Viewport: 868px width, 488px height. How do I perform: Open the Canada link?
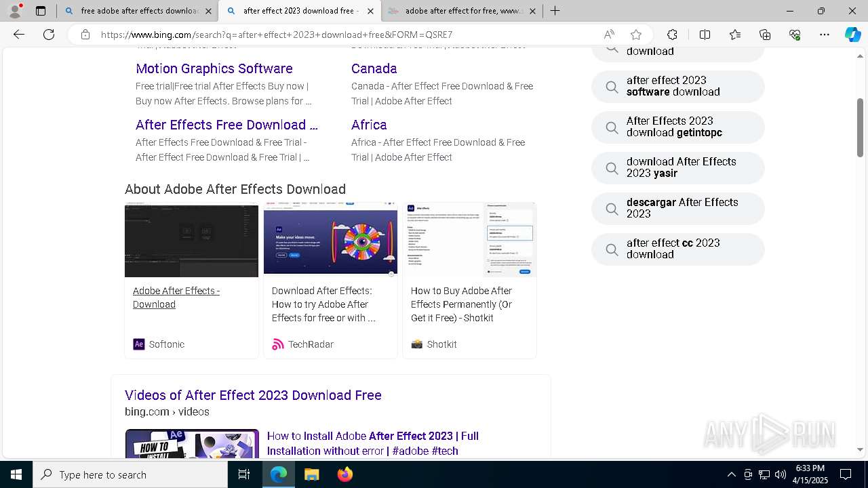(374, 68)
